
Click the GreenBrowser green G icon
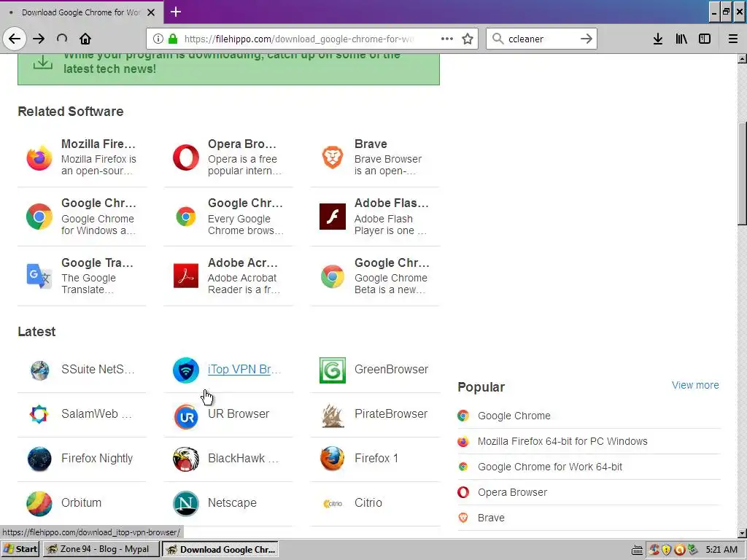tap(333, 370)
